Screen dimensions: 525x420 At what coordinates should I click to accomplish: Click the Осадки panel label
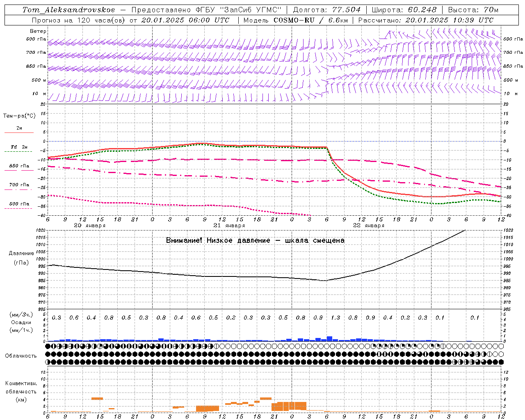point(21,322)
